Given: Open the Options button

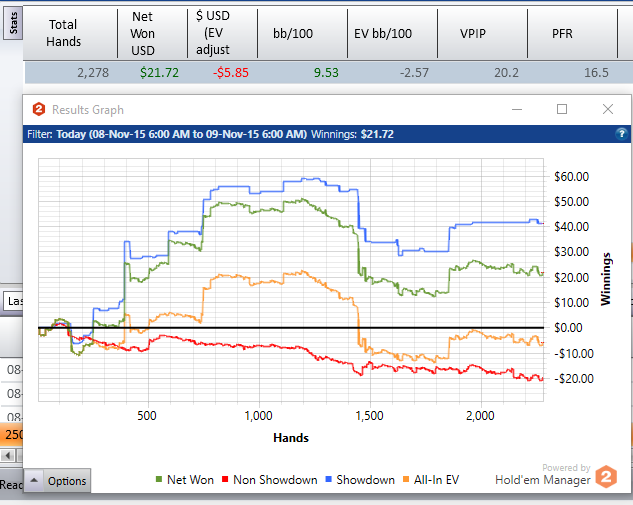Looking at the screenshot, I should (67, 481).
